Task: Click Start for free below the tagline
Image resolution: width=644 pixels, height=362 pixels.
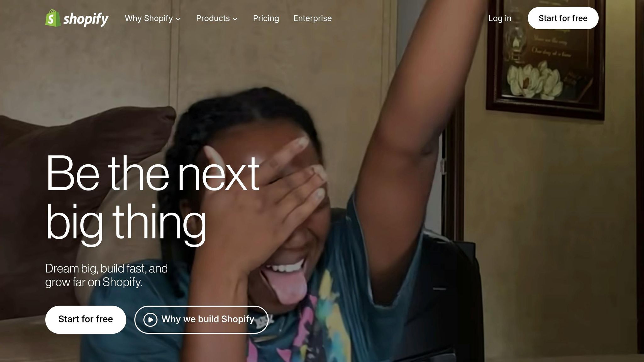Action: pos(86,319)
